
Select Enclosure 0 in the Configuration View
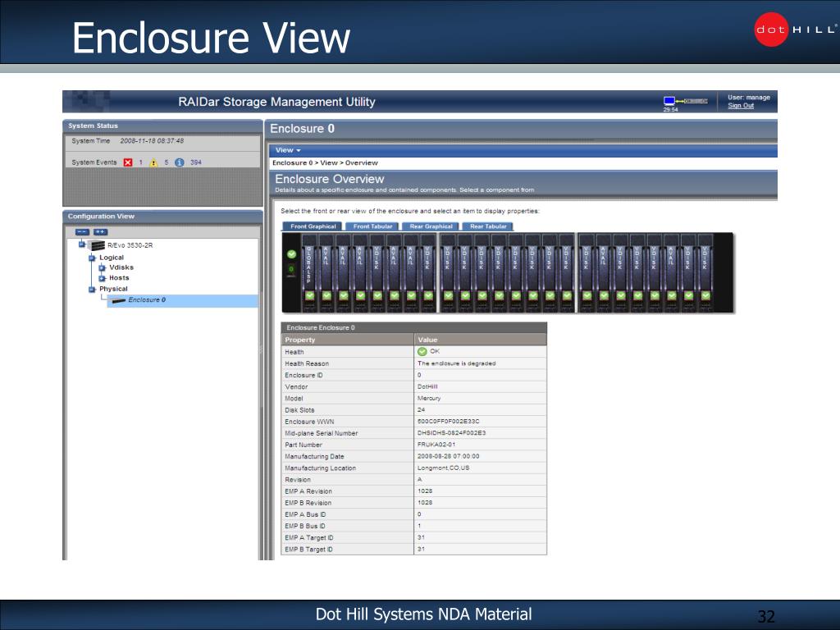click(146, 300)
